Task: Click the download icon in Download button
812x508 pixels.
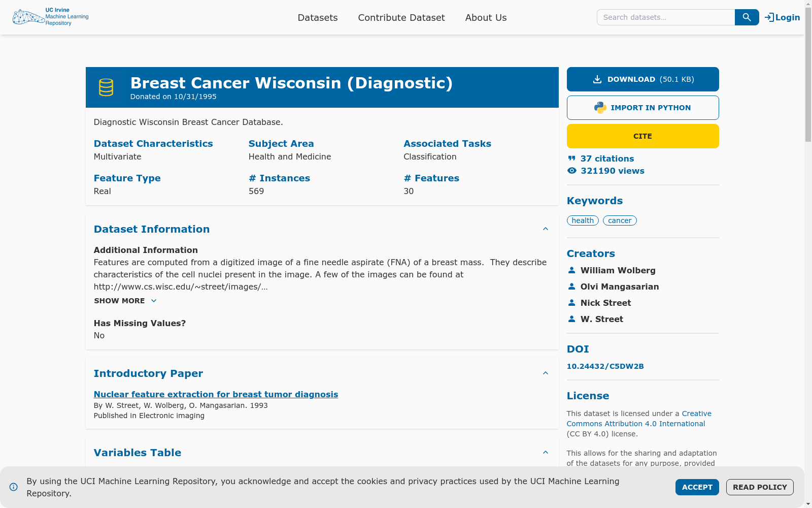Action: (x=596, y=79)
